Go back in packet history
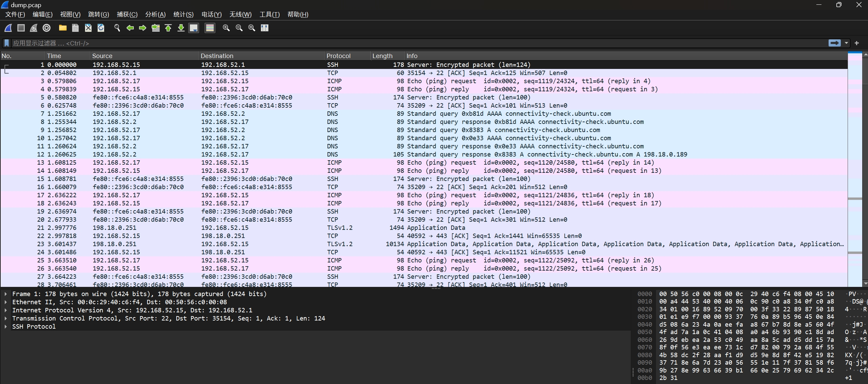The height and width of the screenshot is (384, 868). point(130,28)
